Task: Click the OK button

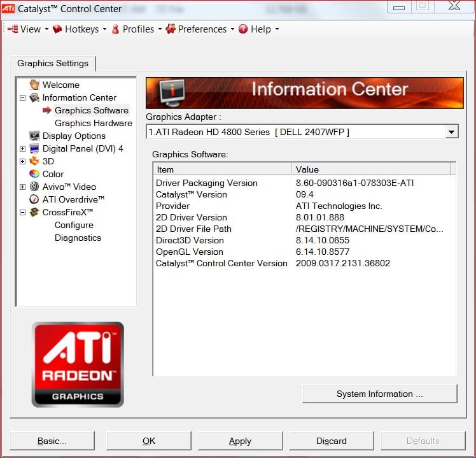Action: [x=149, y=441]
